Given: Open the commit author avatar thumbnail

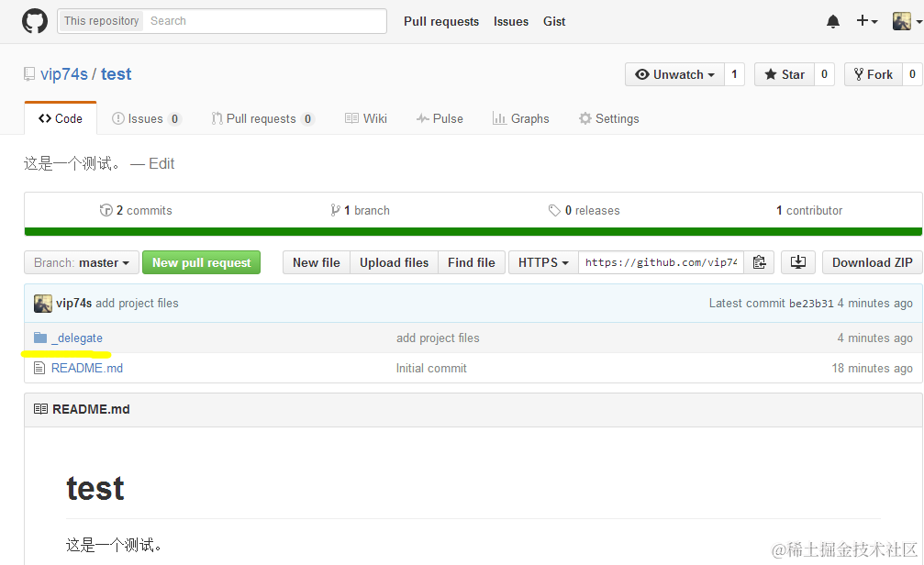Looking at the screenshot, I should [43, 304].
